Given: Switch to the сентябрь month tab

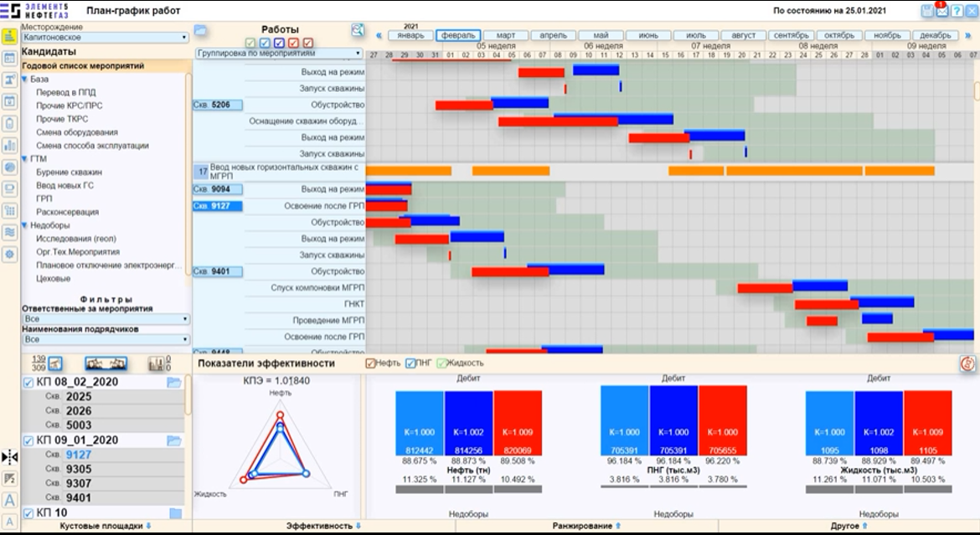Looking at the screenshot, I should click(792, 36).
